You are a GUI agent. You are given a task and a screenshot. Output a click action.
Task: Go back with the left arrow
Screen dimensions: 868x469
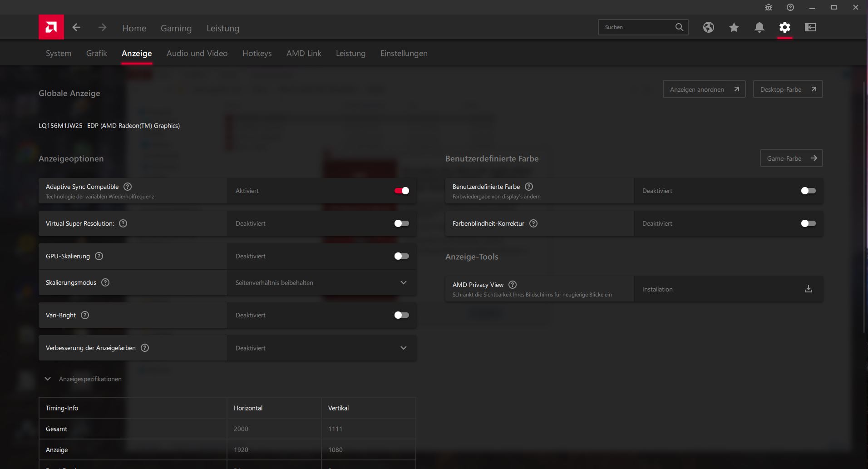[x=76, y=27]
